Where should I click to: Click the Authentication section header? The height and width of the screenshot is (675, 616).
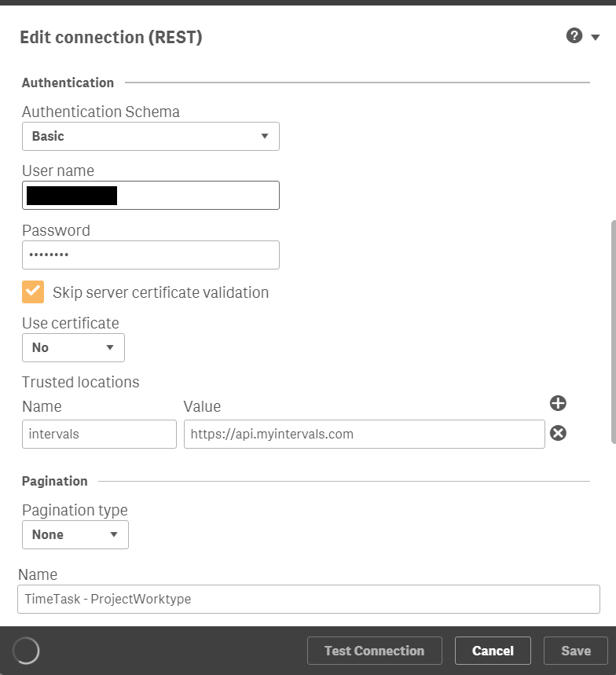click(68, 83)
